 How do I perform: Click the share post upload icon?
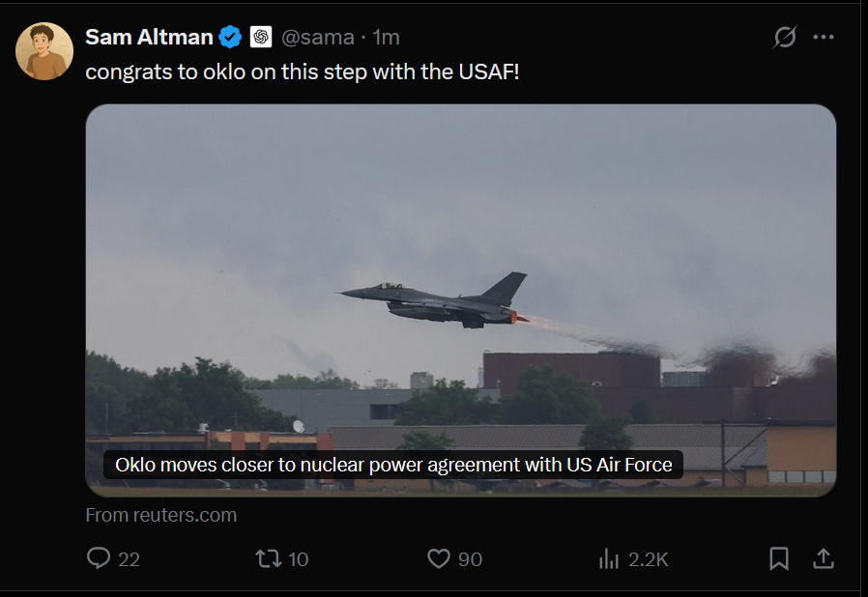click(824, 558)
